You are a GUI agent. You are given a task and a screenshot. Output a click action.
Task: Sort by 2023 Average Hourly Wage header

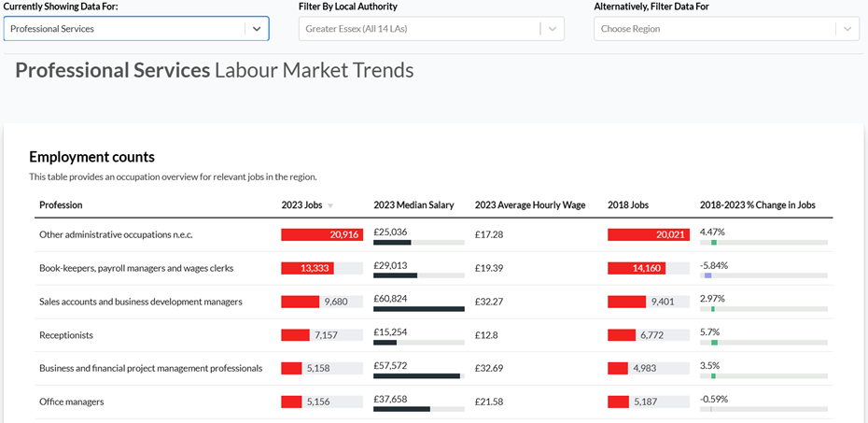coord(529,205)
